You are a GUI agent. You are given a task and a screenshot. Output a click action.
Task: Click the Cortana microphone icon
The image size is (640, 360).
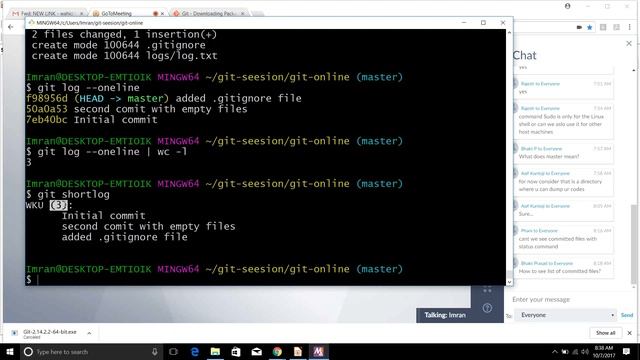[154, 351]
